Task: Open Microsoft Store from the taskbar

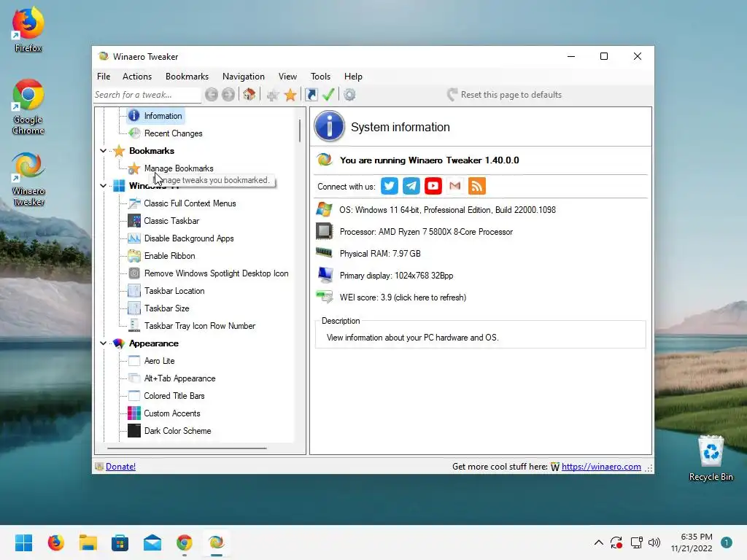Action: click(x=120, y=542)
